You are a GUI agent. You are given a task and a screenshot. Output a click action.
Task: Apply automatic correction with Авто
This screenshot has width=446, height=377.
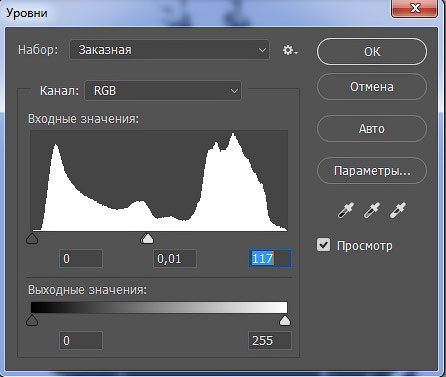pyautogui.click(x=372, y=129)
